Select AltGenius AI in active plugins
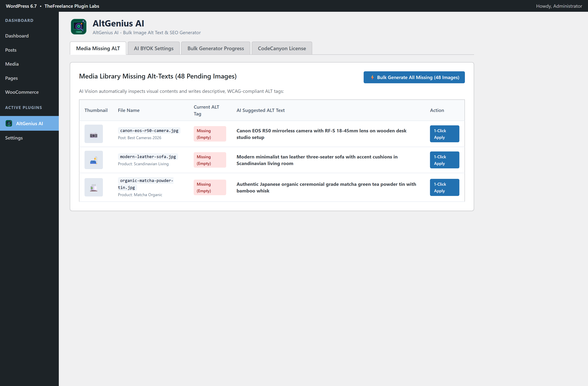588x386 pixels. coord(29,123)
